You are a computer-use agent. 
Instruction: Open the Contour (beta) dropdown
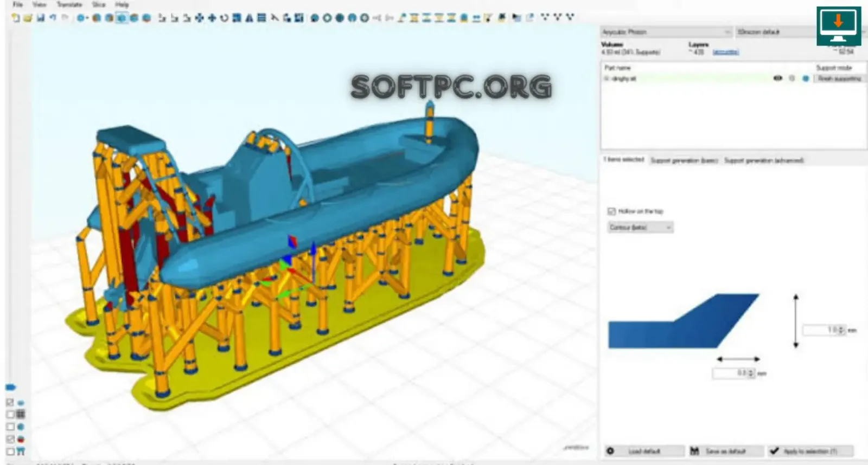640,227
